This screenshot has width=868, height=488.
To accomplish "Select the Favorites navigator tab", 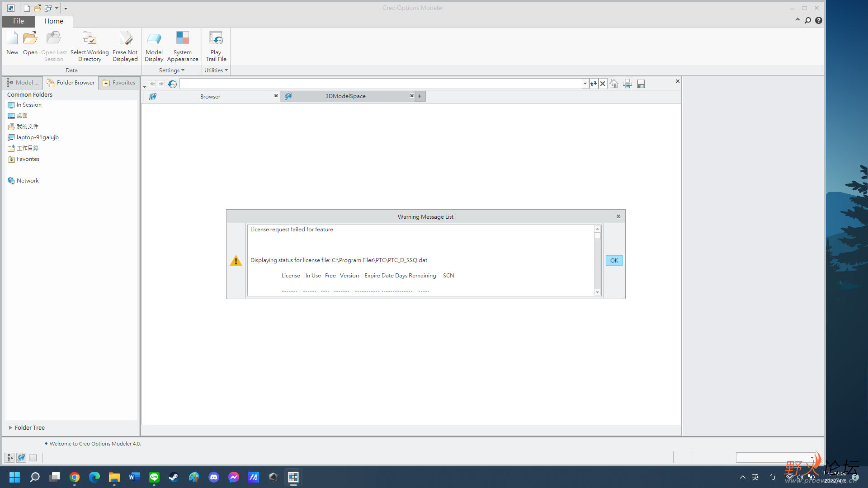I will coord(119,83).
